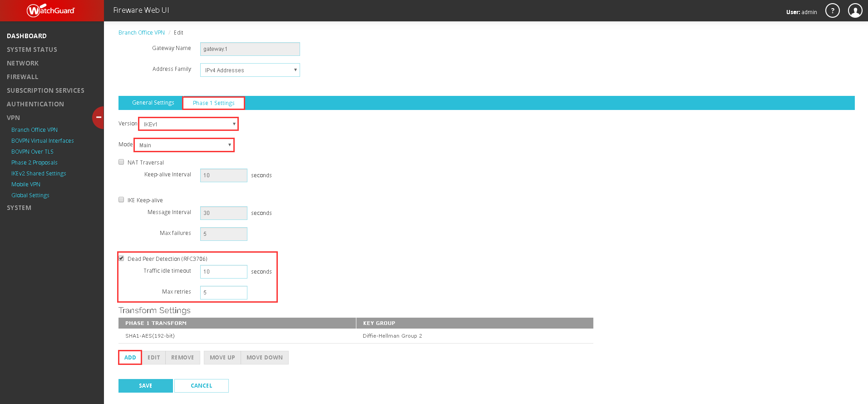Click KEY GROUP column header
Viewport: 868px width, 404px height.
click(x=475, y=323)
